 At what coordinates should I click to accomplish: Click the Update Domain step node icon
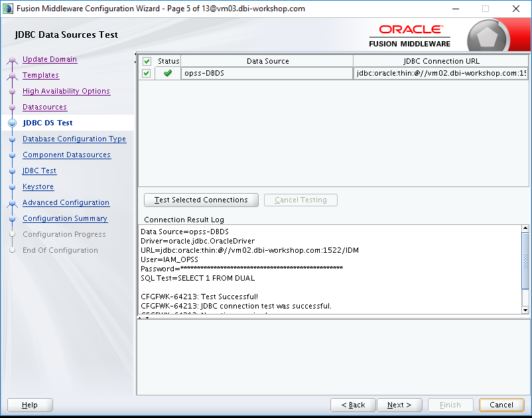click(x=12, y=60)
